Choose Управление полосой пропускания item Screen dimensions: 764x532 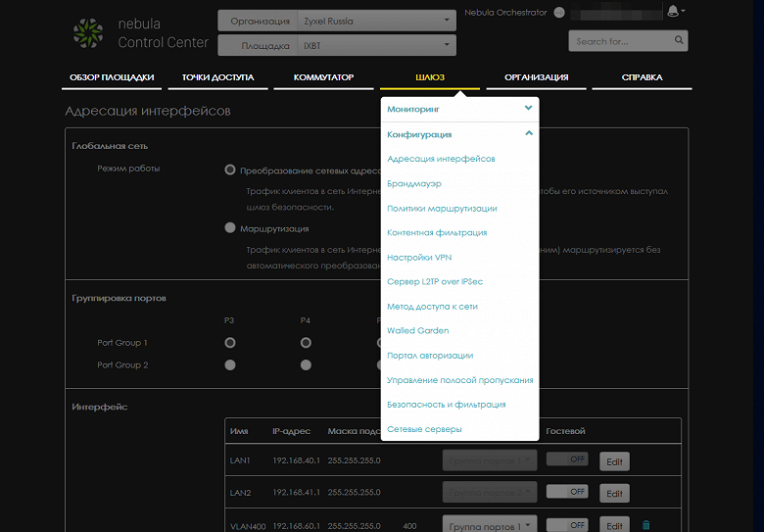pyautogui.click(x=460, y=380)
